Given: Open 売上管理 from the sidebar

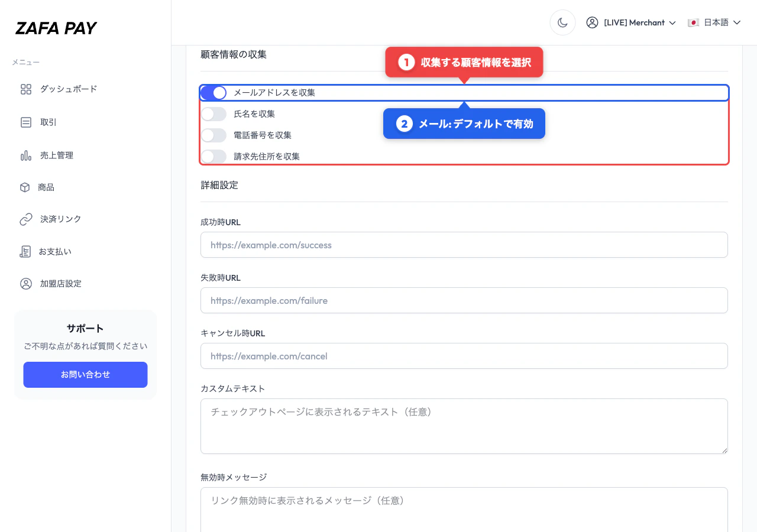Looking at the screenshot, I should [26, 155].
